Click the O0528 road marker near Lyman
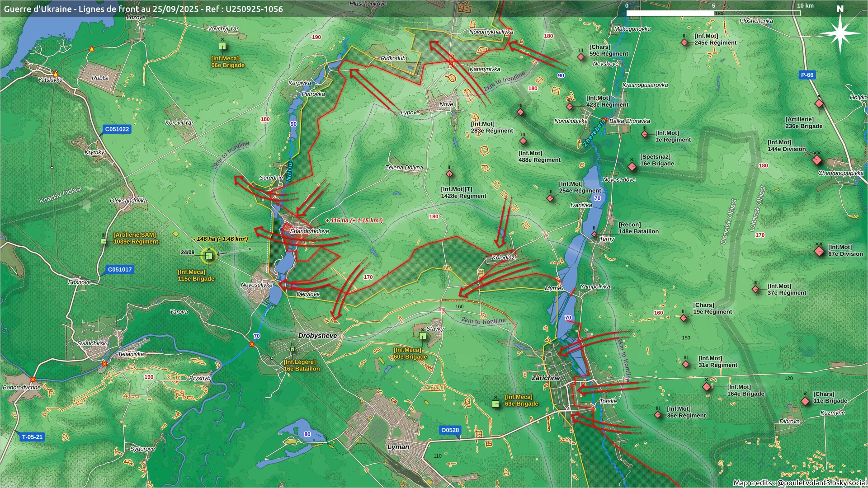This screenshot has height=488, width=868. tap(450, 430)
